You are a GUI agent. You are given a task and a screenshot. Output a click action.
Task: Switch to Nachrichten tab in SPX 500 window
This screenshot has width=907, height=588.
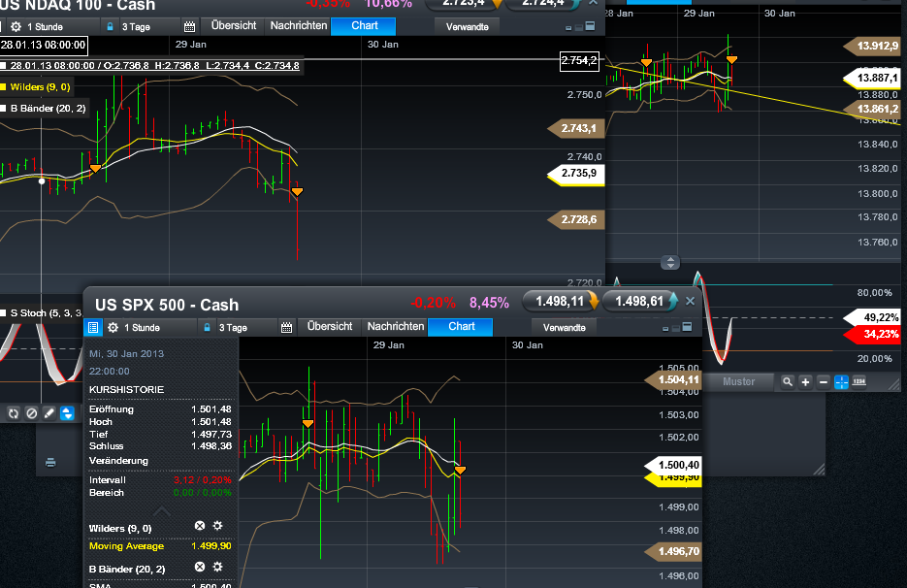click(x=396, y=326)
